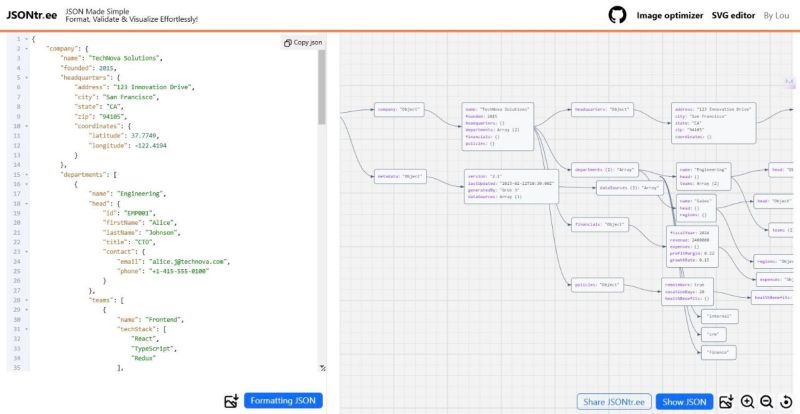
Task: Click the node with name: "Sales"
Action: (696, 208)
